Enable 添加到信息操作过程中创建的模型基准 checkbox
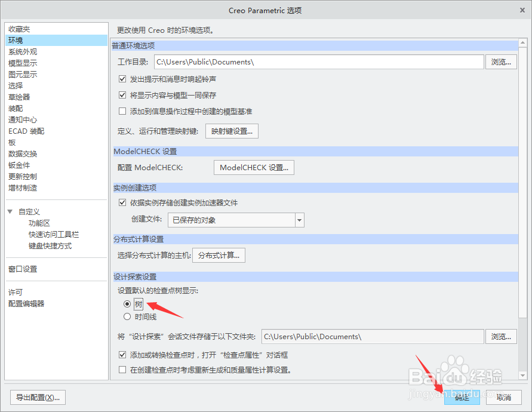Screen dimensions: 532x412 coord(122,111)
